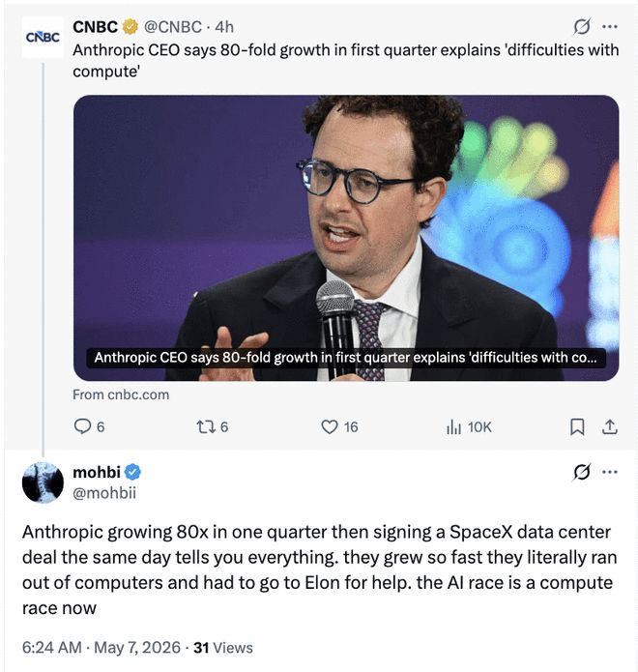
Task: Repost the CNBC tweet
Action: 212,426
